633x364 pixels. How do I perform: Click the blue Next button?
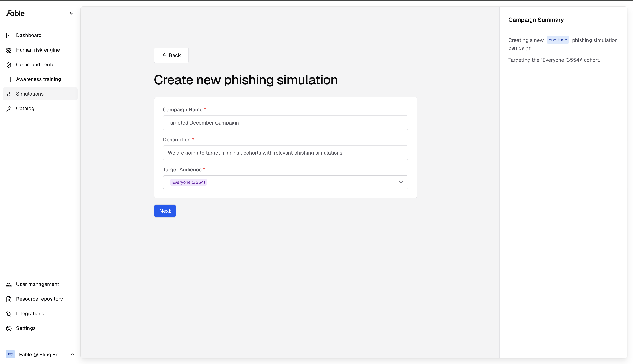(x=165, y=211)
